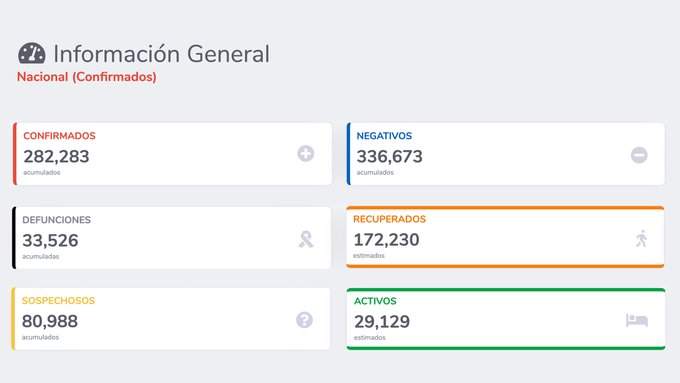Click the 33,526 deaths number
This screenshot has width=680, height=383.
[50, 241]
